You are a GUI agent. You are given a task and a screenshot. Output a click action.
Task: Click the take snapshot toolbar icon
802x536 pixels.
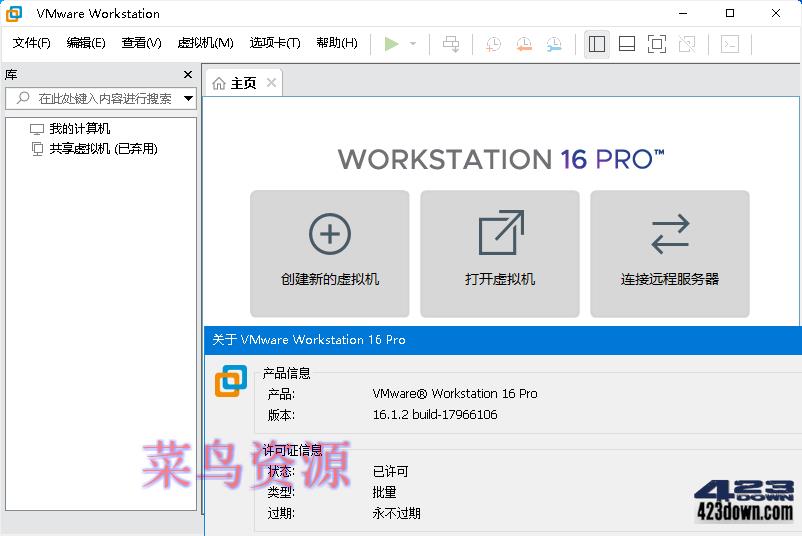[494, 44]
